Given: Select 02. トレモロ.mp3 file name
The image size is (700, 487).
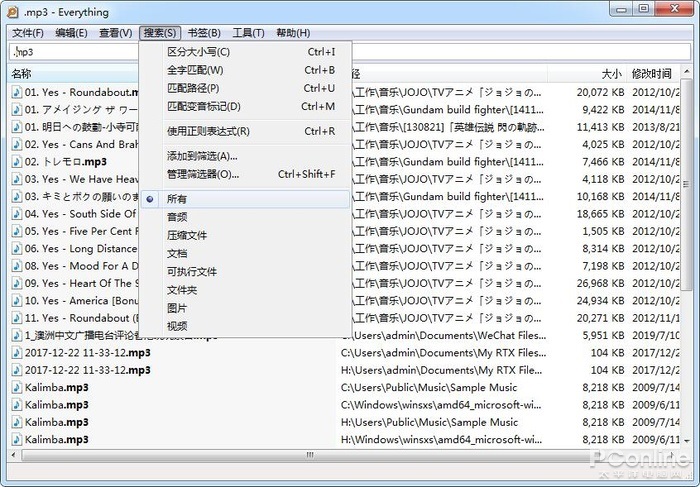Looking at the screenshot, I should [x=66, y=162].
